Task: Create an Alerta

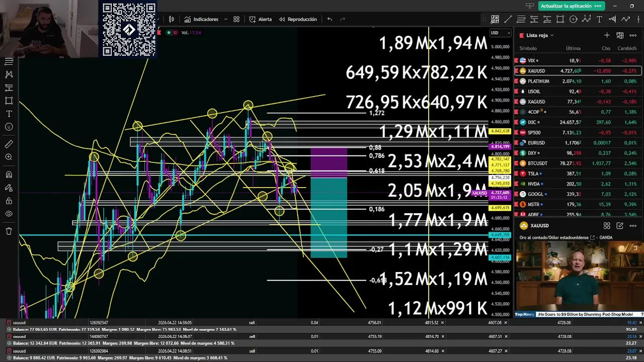Action: tap(260, 19)
